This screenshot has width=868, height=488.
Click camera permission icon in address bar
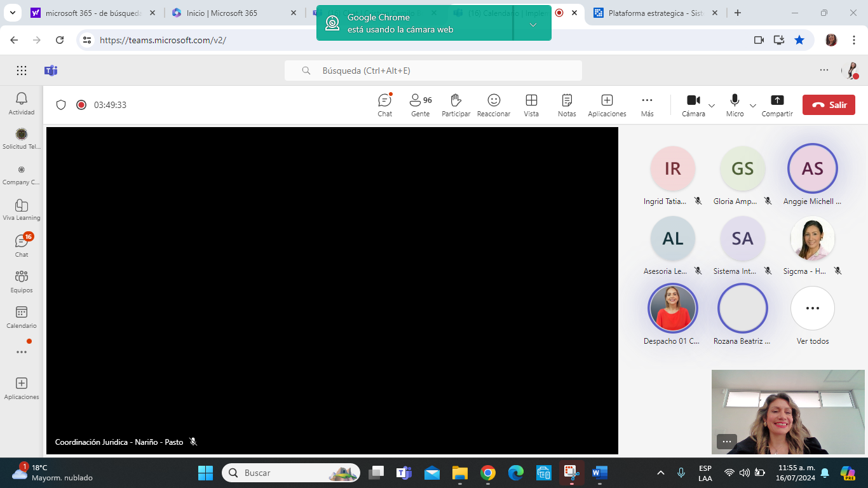(x=759, y=40)
